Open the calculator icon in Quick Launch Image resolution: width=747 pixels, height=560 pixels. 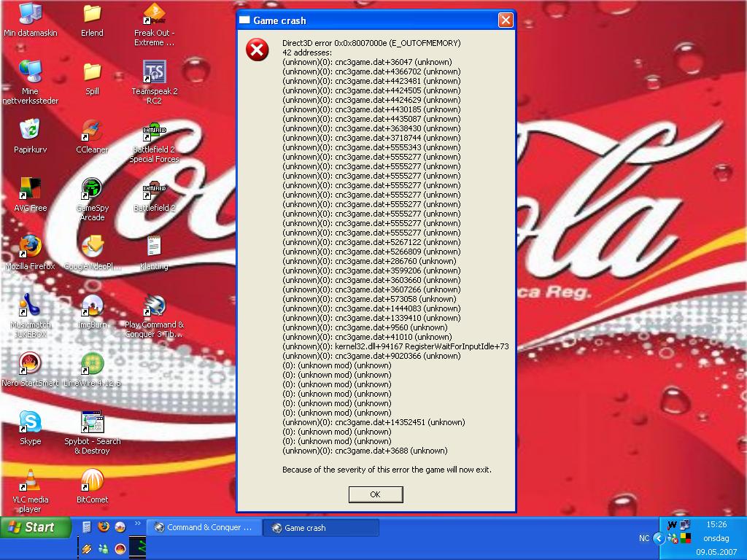(87, 527)
